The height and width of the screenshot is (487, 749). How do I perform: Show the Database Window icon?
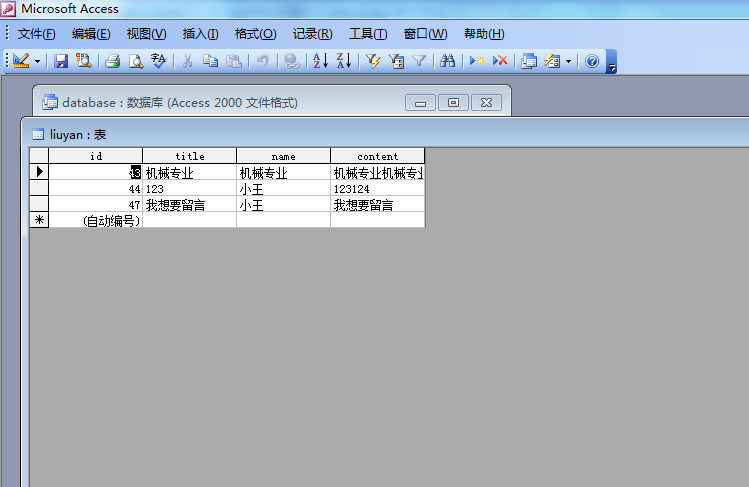(x=529, y=61)
